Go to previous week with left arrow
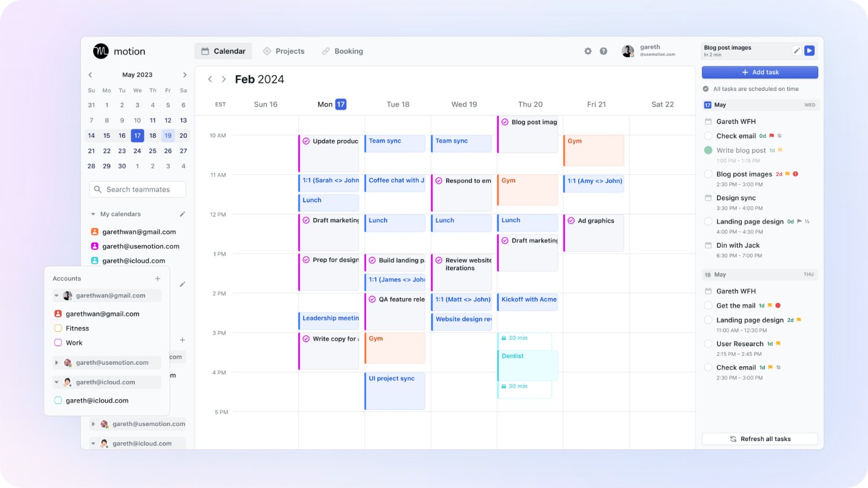 pos(210,79)
